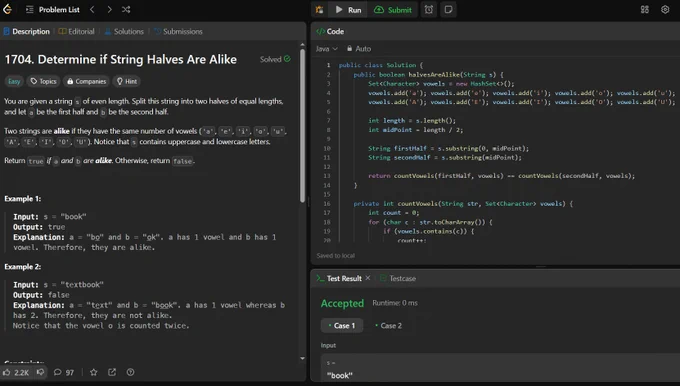The width and height of the screenshot is (680, 386).
Task: Switch to the Submissions tab
Action: pos(178,32)
